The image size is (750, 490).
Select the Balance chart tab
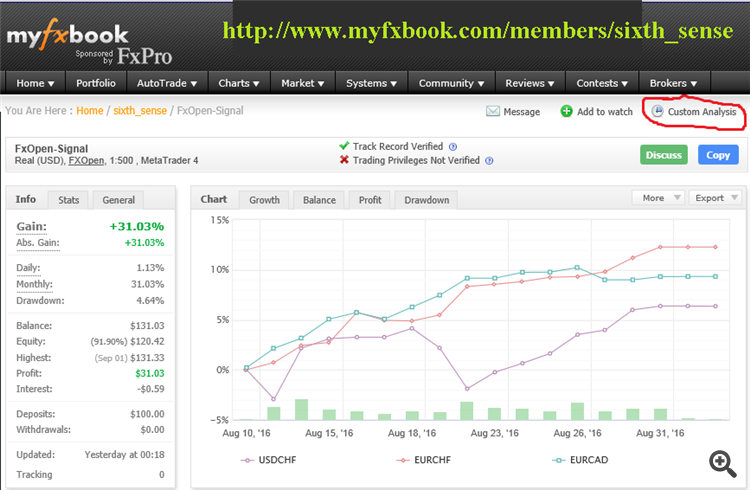(319, 200)
